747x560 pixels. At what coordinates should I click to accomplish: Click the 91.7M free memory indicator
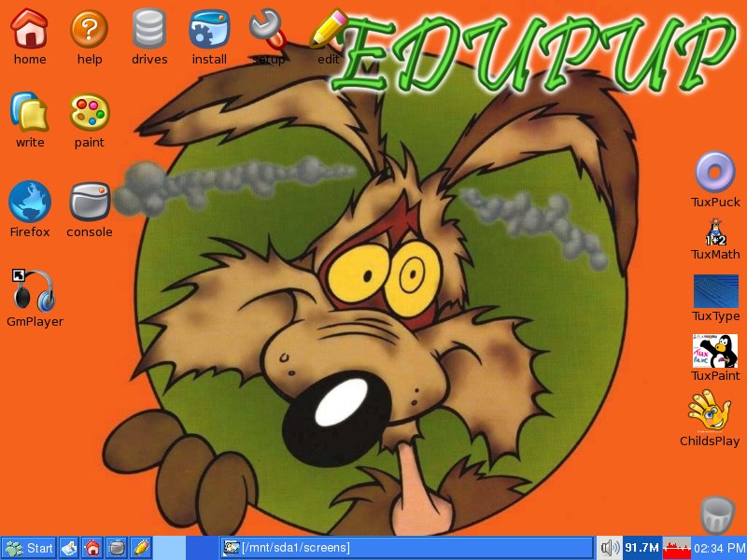pyautogui.click(x=641, y=548)
